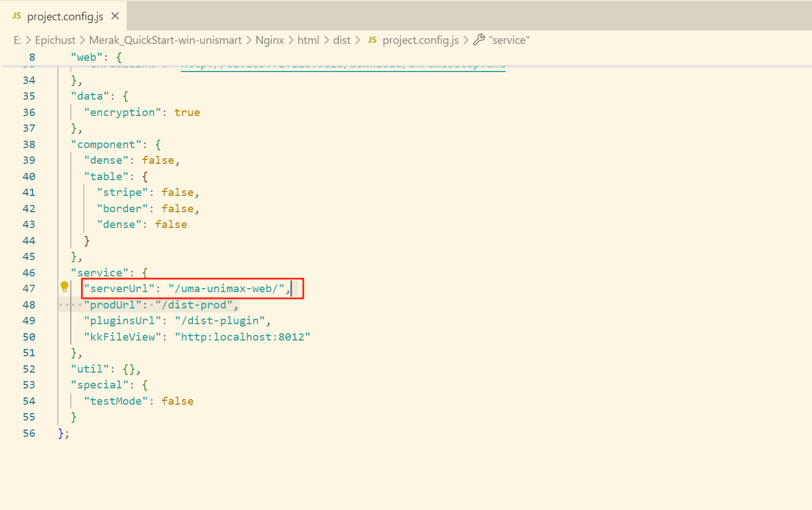Screen dimensions: 812x510
Task: Open the project.config.js file breadcrumb
Action: (x=420, y=40)
